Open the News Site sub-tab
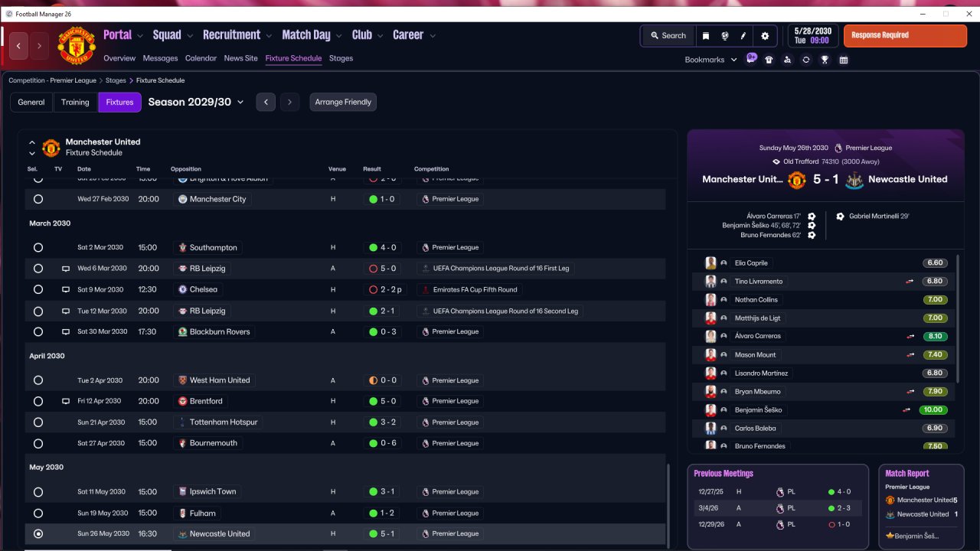 (x=241, y=58)
